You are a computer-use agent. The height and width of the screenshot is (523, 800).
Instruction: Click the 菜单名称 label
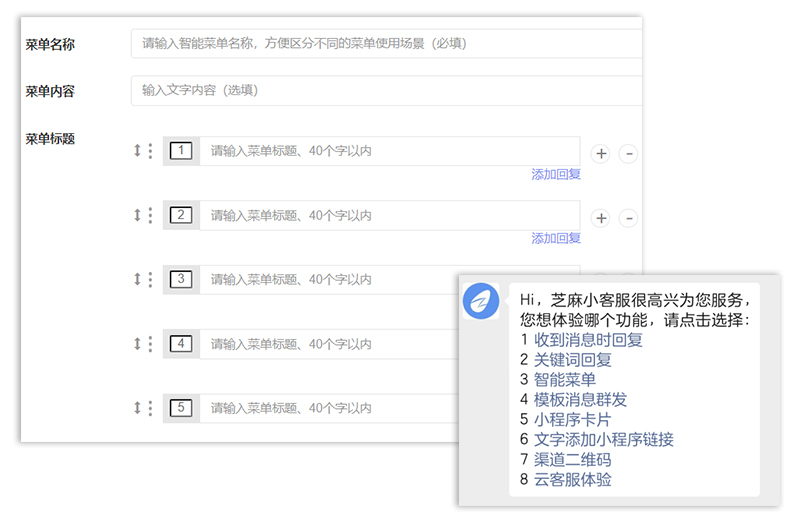[x=50, y=44]
